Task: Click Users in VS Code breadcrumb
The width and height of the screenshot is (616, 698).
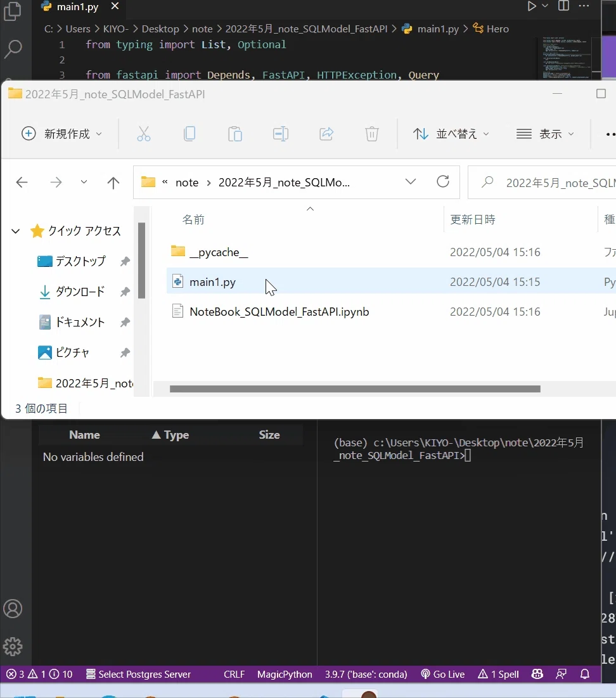Action: (x=78, y=29)
